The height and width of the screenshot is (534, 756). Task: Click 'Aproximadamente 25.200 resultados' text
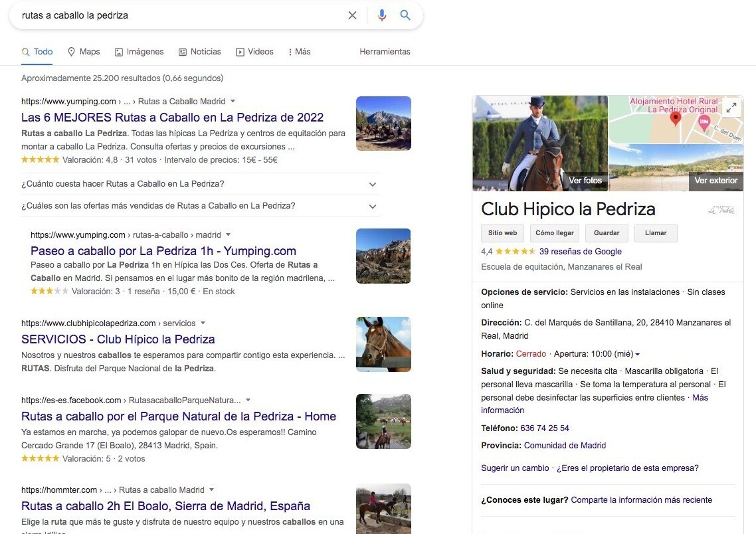click(x=122, y=78)
